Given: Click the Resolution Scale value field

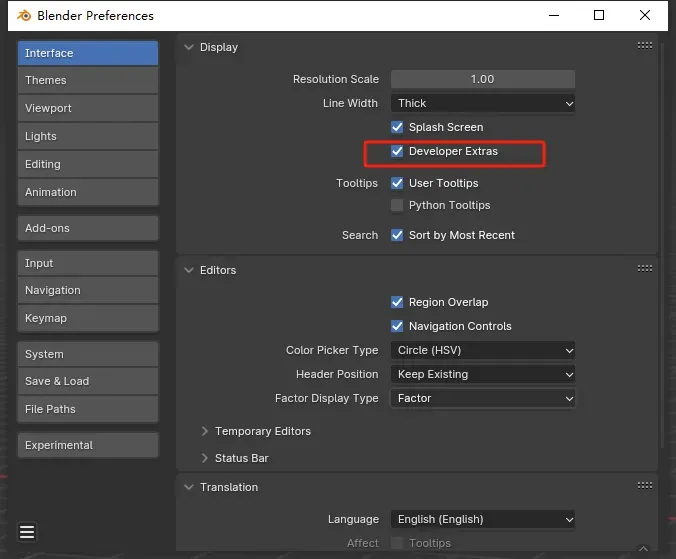Looking at the screenshot, I should point(483,79).
